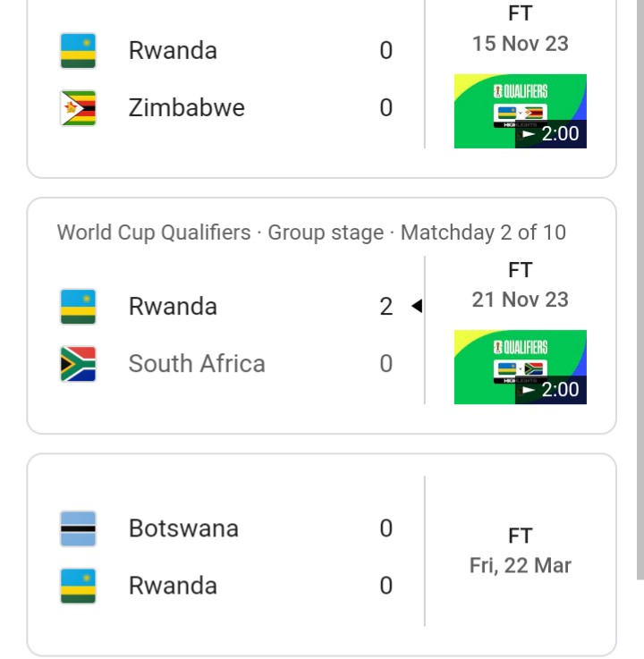The width and height of the screenshot is (644, 659).
Task: Click the Zimbabwe flag icon
Action: [x=79, y=108]
